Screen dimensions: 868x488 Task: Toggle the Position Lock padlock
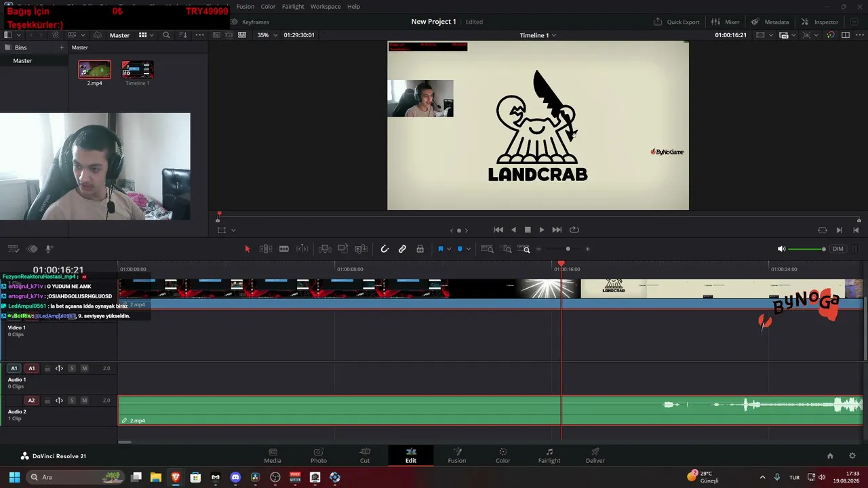(420, 249)
